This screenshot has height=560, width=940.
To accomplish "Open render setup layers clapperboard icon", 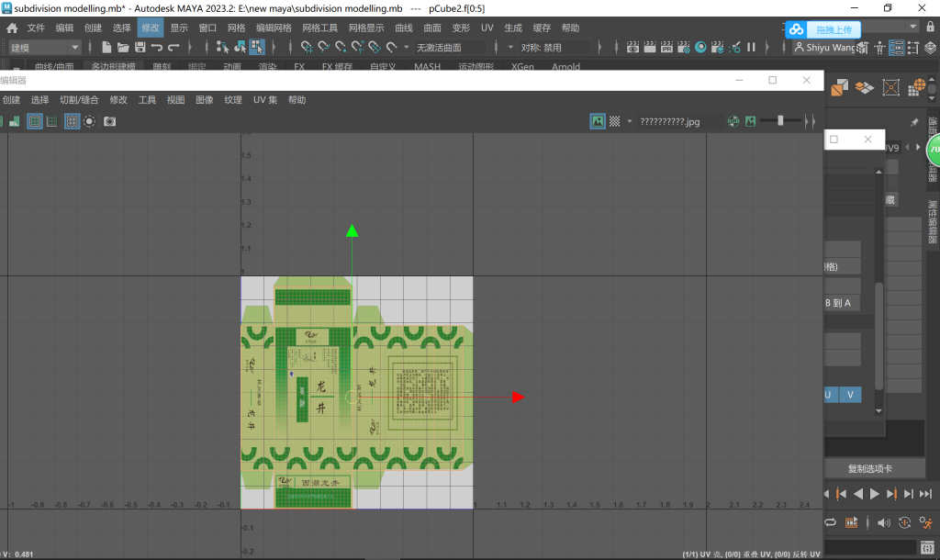I will pyautogui.click(x=717, y=48).
